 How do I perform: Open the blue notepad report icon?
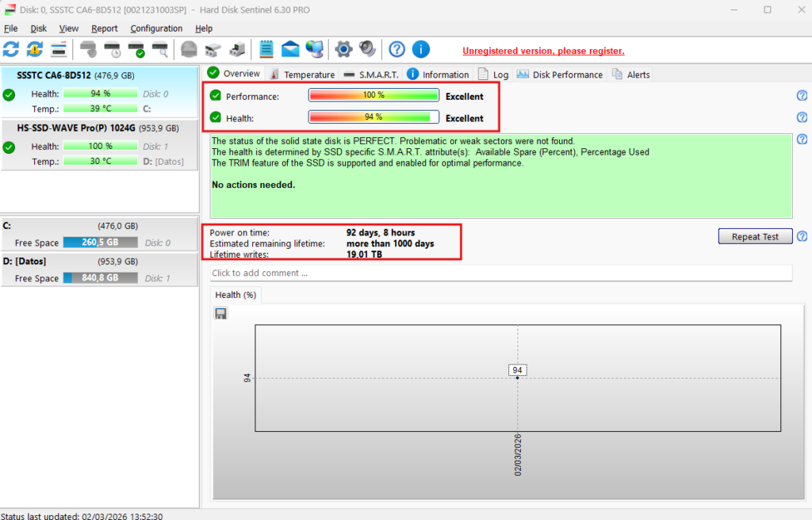pos(266,49)
